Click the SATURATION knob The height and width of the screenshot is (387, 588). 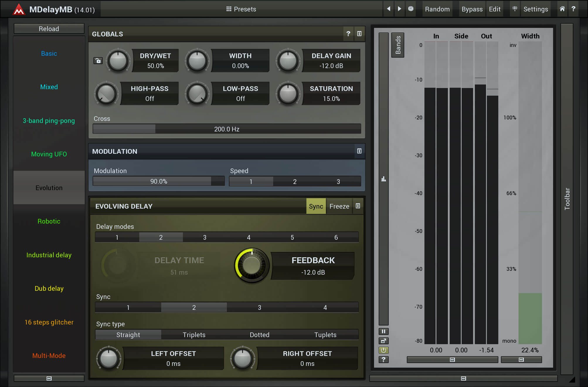(x=288, y=94)
